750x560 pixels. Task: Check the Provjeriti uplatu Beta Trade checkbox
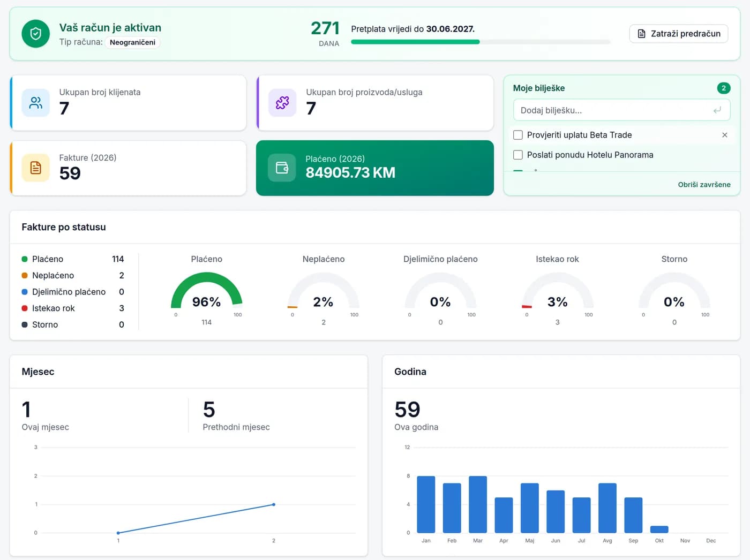pyautogui.click(x=518, y=135)
